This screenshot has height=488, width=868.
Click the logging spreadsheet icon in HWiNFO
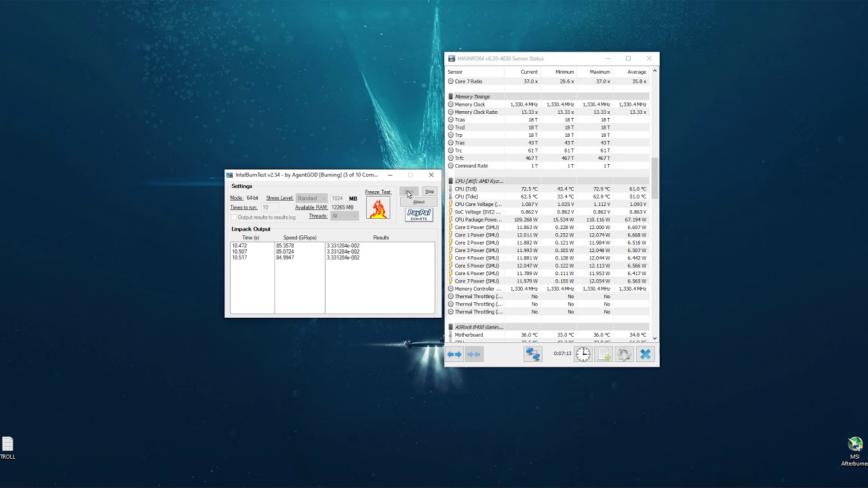coord(604,354)
